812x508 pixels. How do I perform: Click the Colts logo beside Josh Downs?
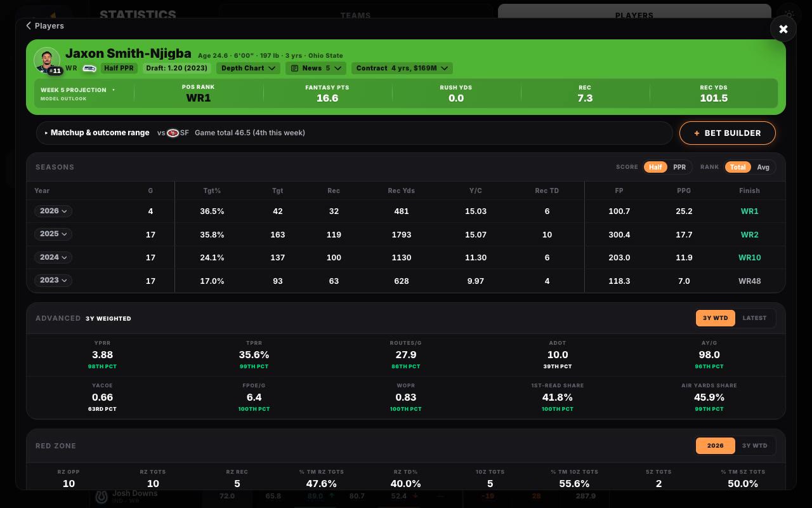pyautogui.click(x=101, y=497)
